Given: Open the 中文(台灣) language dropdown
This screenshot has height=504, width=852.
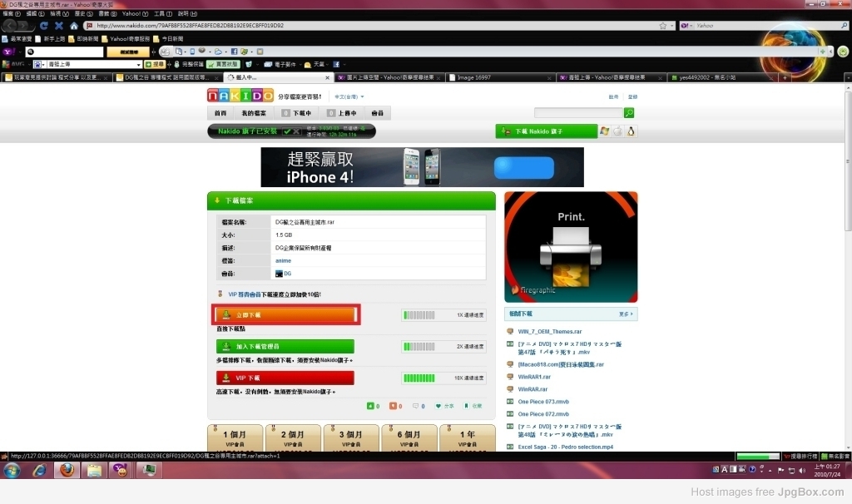Looking at the screenshot, I should tap(349, 96).
